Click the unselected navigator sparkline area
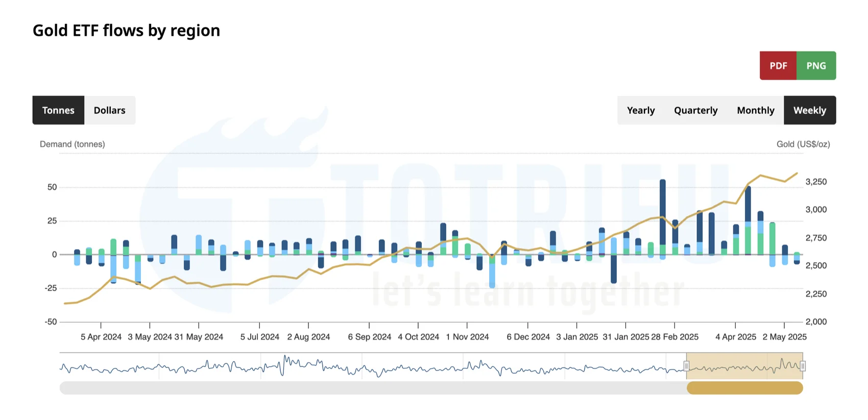 (x=357, y=366)
